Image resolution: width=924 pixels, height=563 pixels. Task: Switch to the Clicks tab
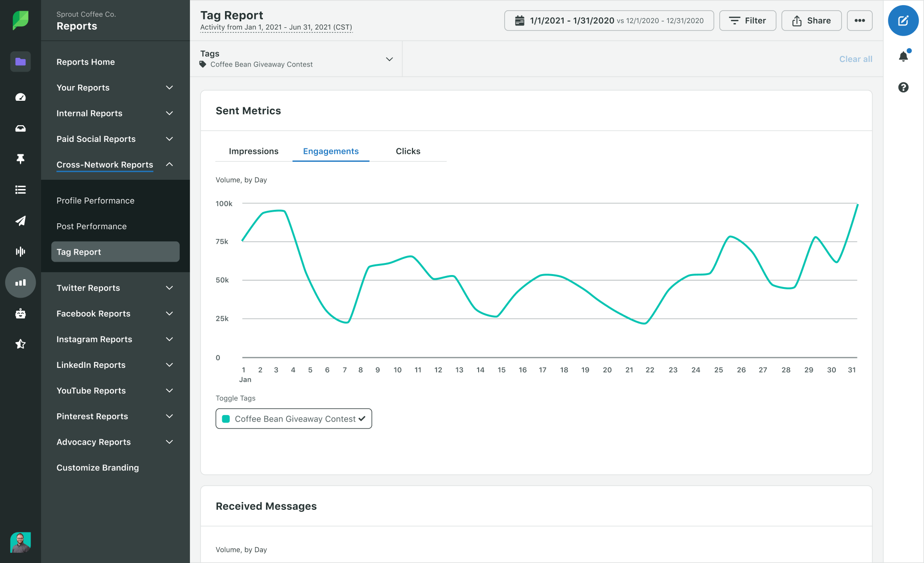pyautogui.click(x=407, y=151)
